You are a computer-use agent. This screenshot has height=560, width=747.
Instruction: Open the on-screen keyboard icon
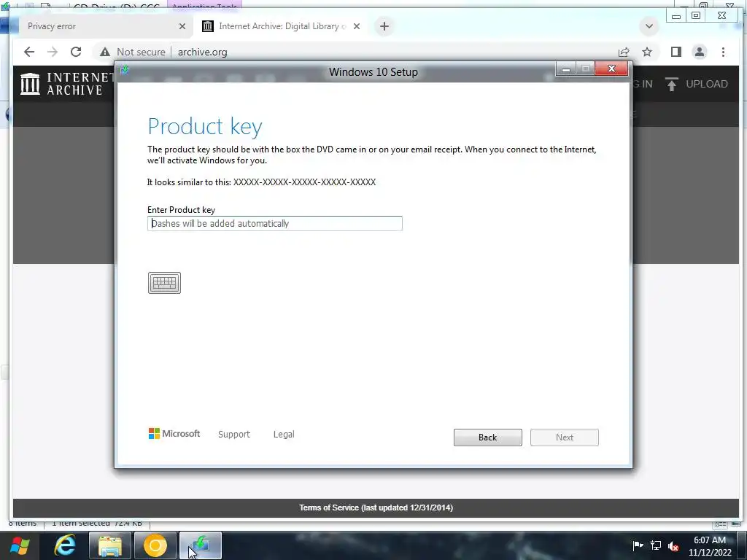point(164,283)
